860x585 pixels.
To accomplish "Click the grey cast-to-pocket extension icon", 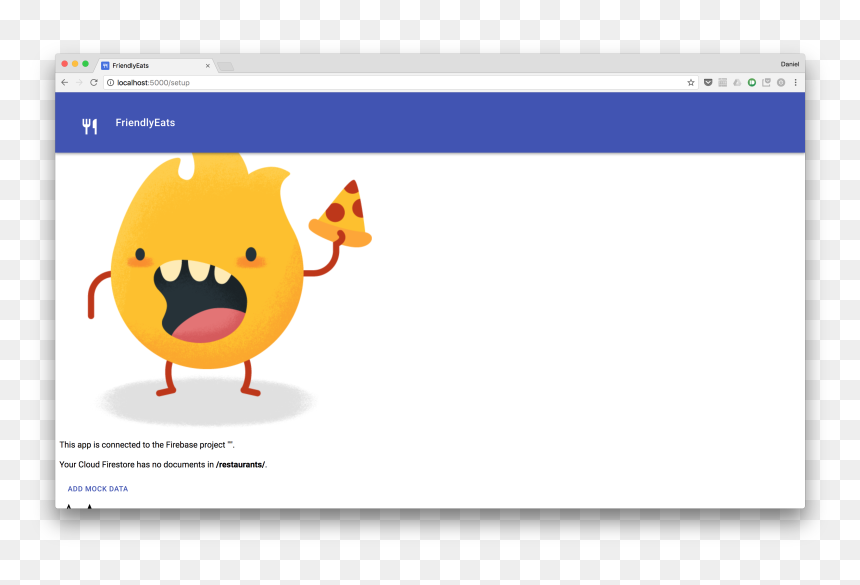I will coord(766,82).
